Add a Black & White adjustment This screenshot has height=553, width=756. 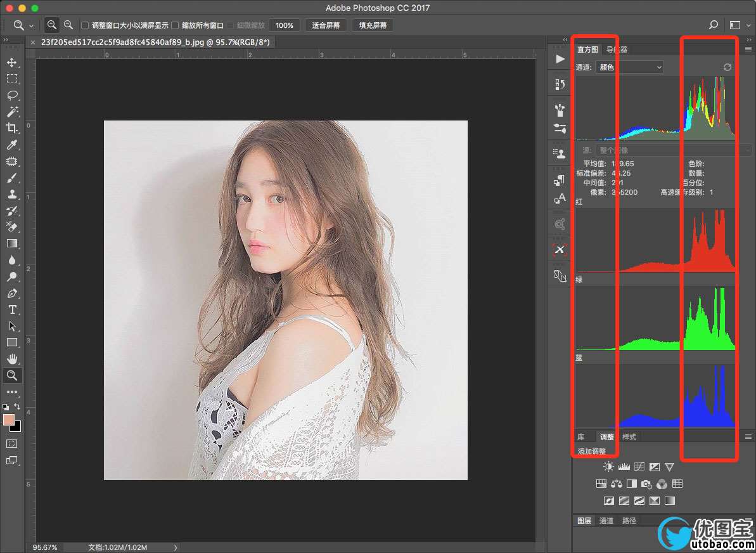pyautogui.click(x=632, y=483)
